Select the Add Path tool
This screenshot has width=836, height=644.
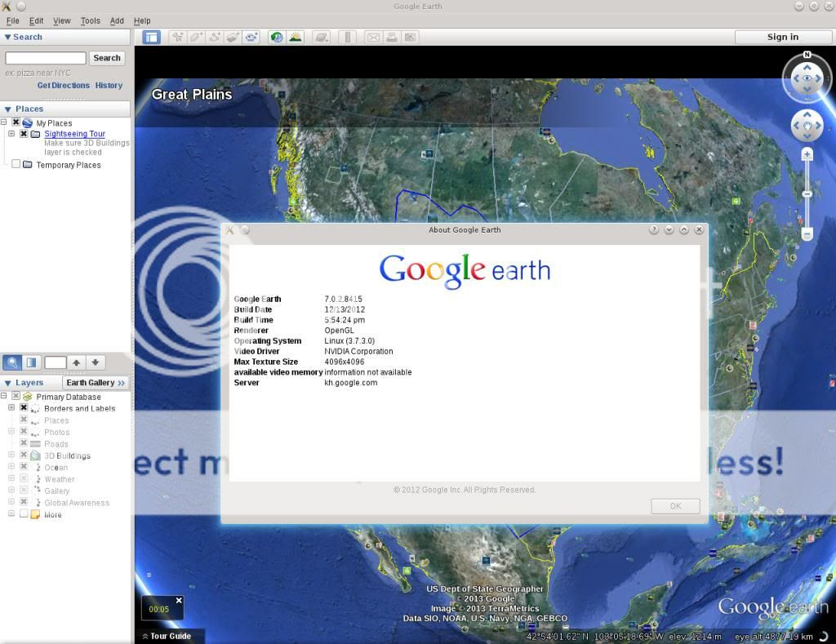point(215,38)
